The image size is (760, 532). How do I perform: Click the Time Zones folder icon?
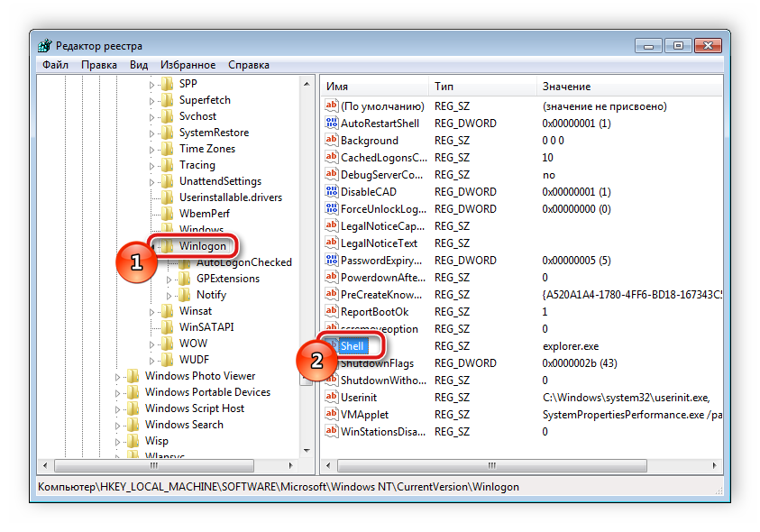point(168,149)
